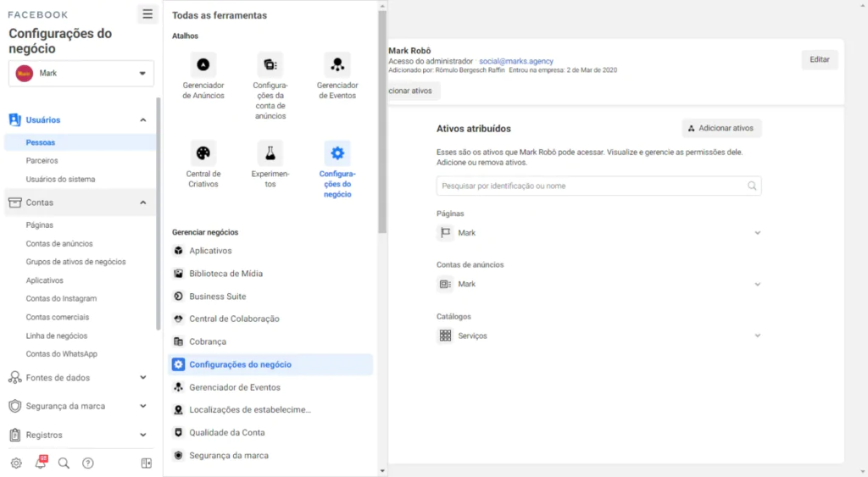Expand the Registros section
This screenshot has width=868, height=477.
click(x=142, y=435)
